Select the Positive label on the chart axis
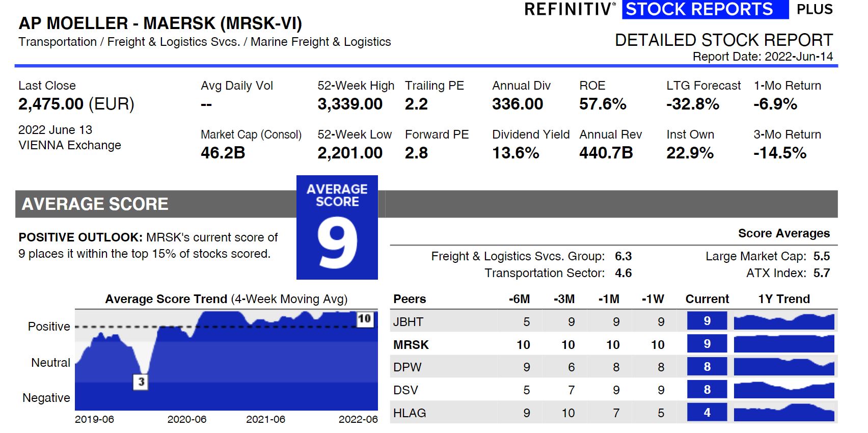The image size is (868, 433). pyautogui.click(x=49, y=327)
